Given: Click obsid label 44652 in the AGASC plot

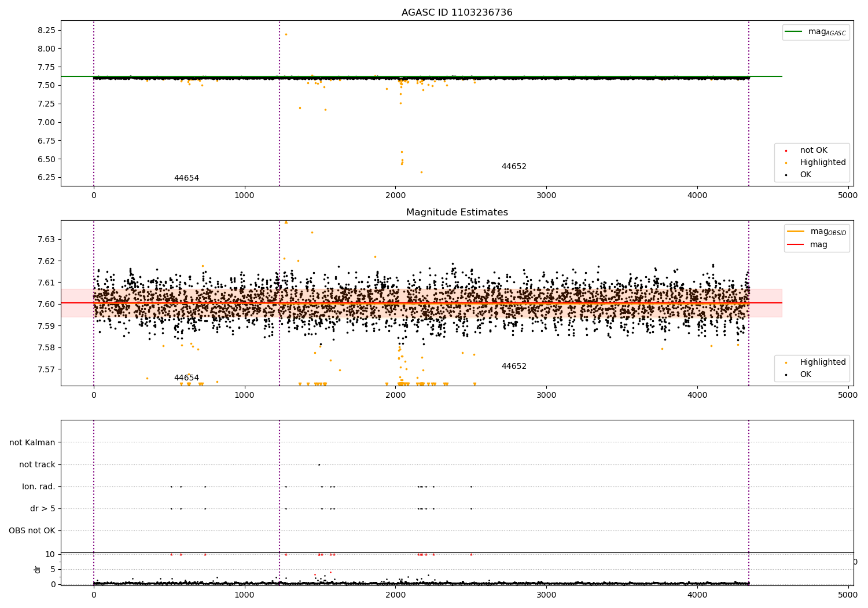Looking at the screenshot, I should tap(514, 167).
